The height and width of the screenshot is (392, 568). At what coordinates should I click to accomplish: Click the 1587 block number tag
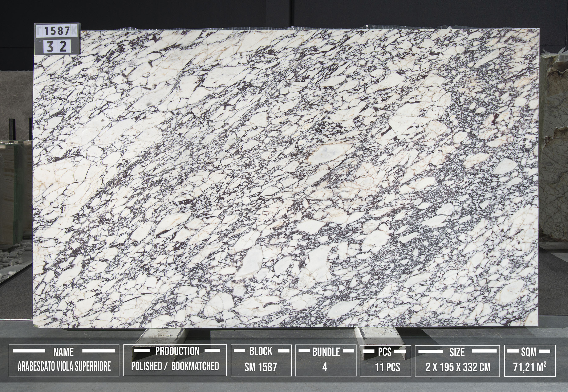click(57, 31)
